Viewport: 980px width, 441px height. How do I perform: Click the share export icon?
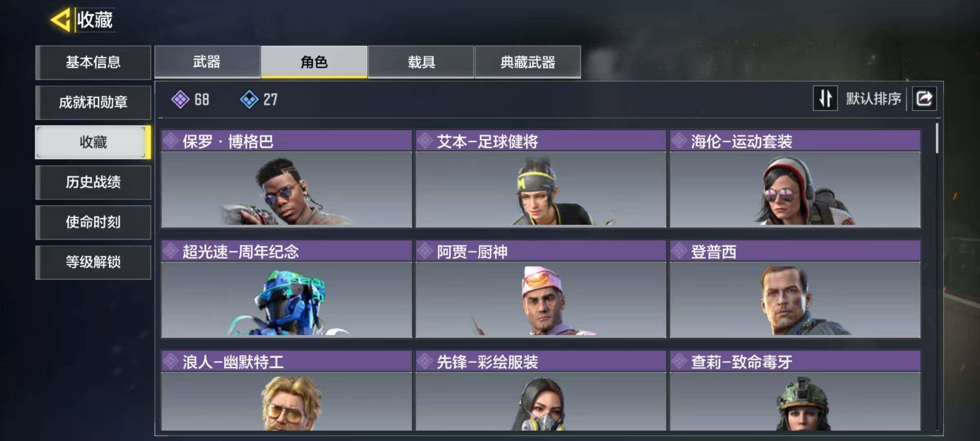pos(924,98)
